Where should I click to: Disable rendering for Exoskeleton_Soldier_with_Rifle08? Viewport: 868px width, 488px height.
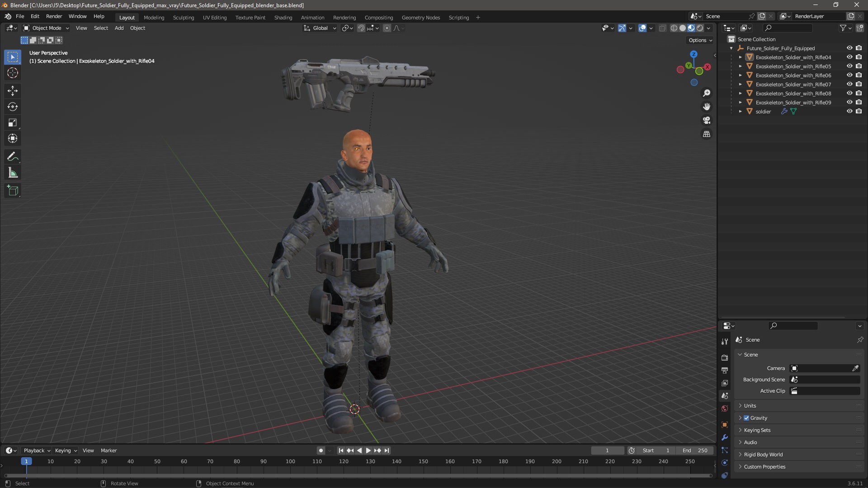click(859, 94)
